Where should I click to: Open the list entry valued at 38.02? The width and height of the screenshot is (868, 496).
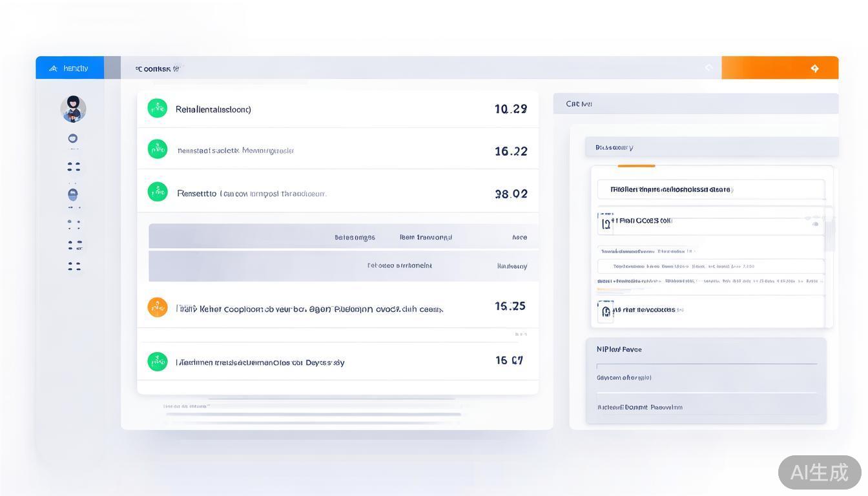click(x=337, y=193)
